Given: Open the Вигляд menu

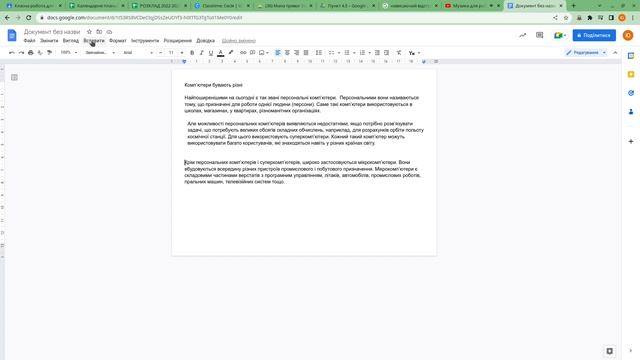Looking at the screenshot, I should tap(71, 41).
